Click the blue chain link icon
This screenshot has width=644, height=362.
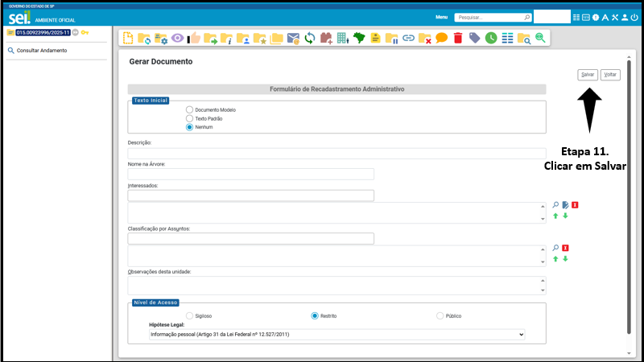(x=408, y=38)
